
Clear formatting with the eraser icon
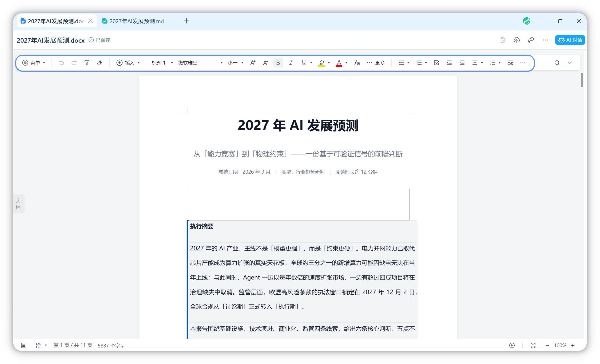tap(100, 63)
